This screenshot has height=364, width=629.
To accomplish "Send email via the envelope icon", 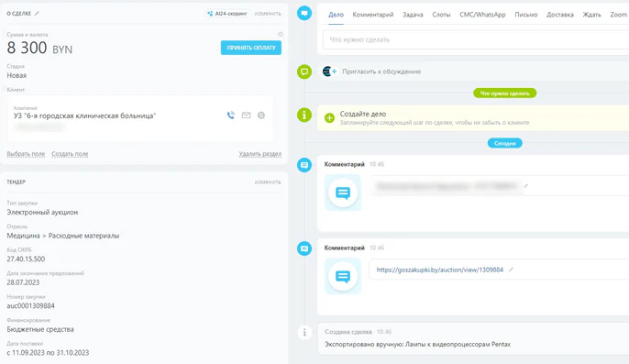I will point(246,116).
